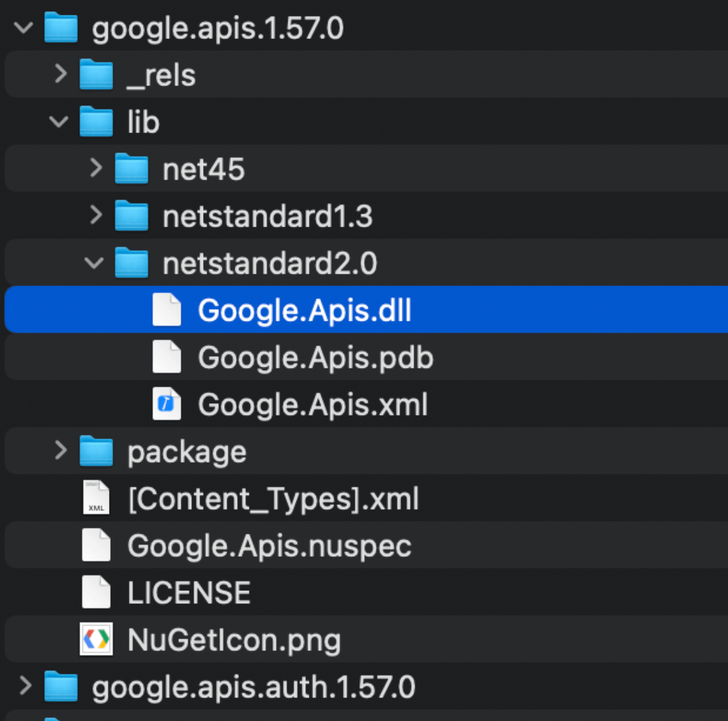Click the google.apis.auth.1.57.0 folder icon
Viewport: 728px width, 721px height.
click(x=61, y=686)
